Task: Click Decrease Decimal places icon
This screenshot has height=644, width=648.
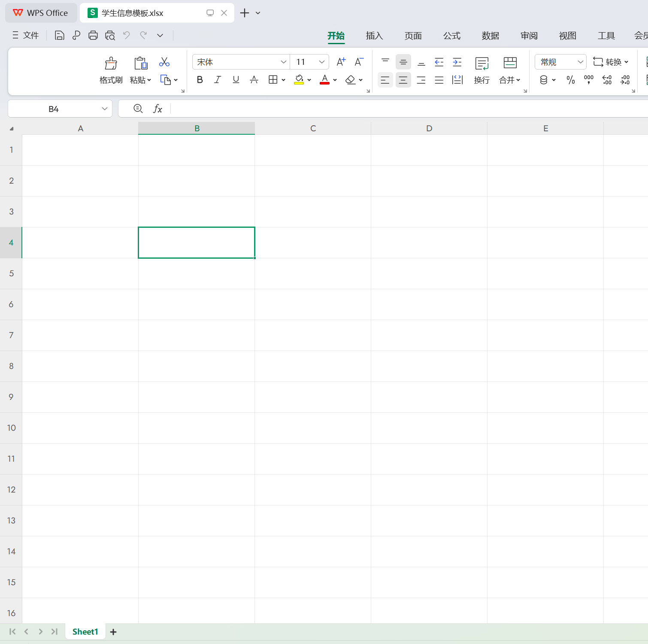Action: (625, 80)
